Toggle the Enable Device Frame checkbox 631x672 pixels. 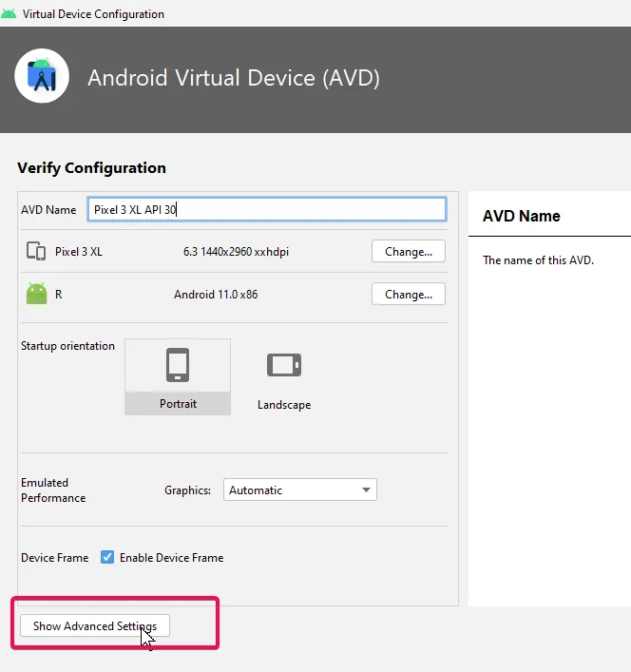107,557
